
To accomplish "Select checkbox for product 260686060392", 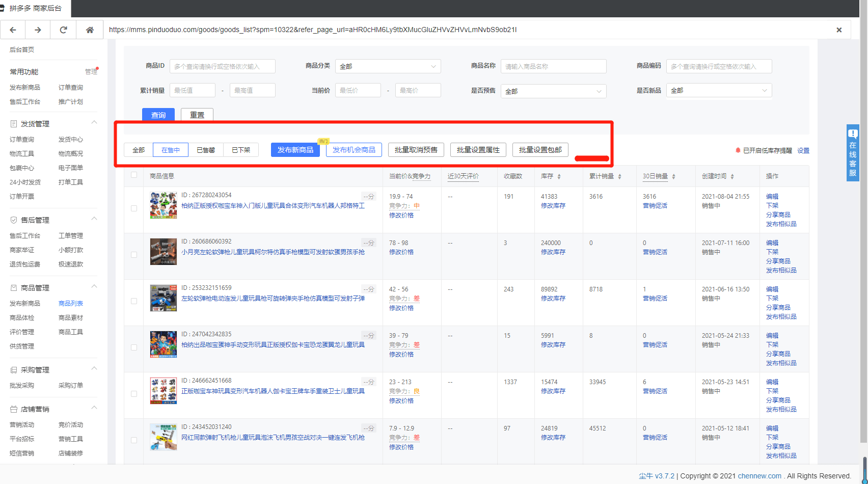I will point(134,255).
